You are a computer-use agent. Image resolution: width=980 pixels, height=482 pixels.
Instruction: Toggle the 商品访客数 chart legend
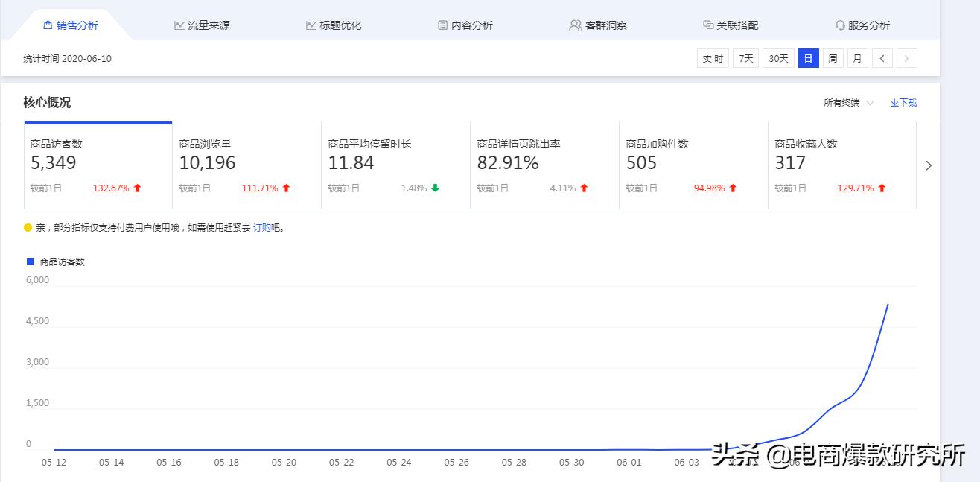[x=52, y=261]
